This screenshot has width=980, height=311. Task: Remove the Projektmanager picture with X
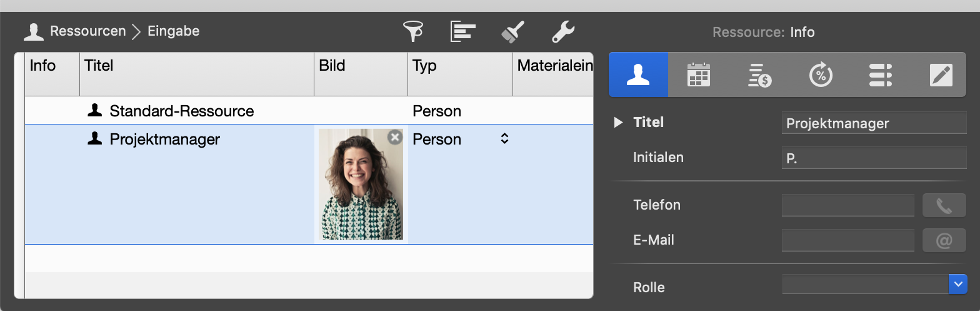tap(394, 137)
